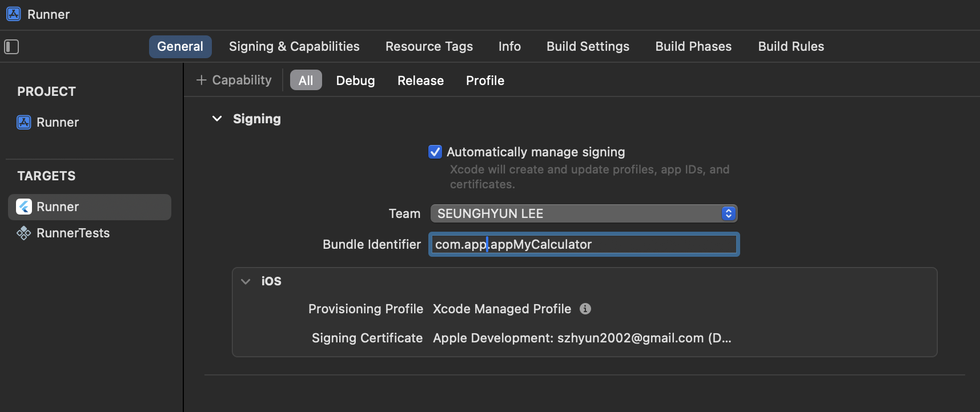
Task: Open the Team dropdown showing SEUNGHYUN LEE
Action: [x=584, y=213]
